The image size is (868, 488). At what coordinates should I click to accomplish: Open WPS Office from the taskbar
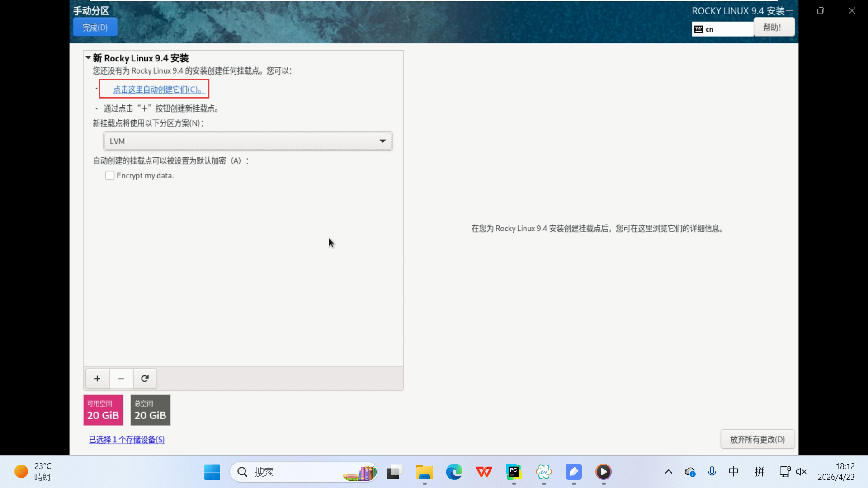click(x=484, y=472)
